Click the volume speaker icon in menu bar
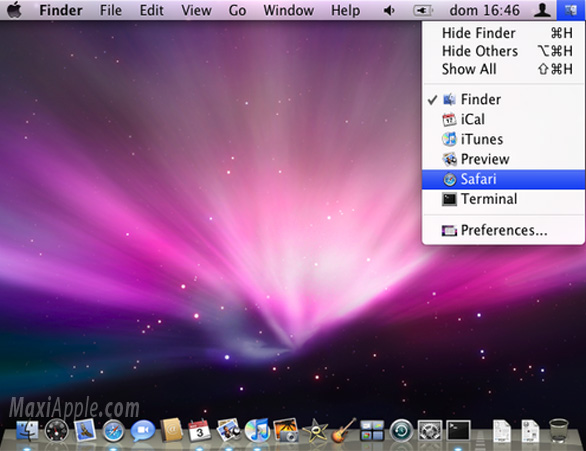 pyautogui.click(x=389, y=10)
